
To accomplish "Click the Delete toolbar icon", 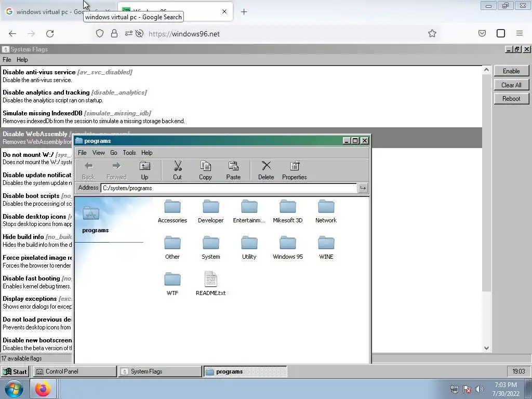I will [x=266, y=170].
